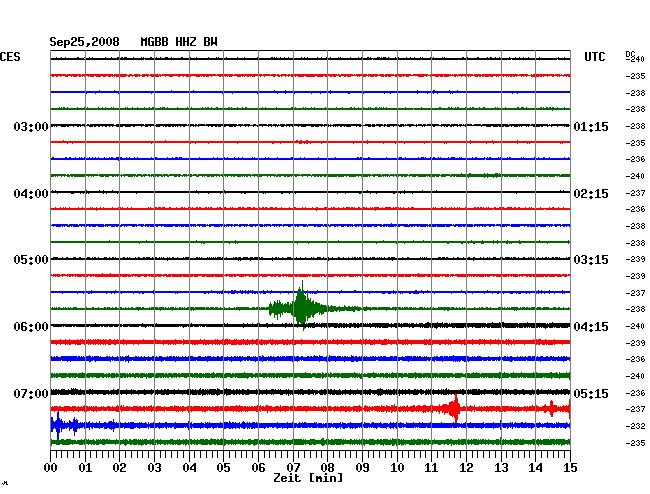Click the 12 minute axis tick label

pos(466,468)
